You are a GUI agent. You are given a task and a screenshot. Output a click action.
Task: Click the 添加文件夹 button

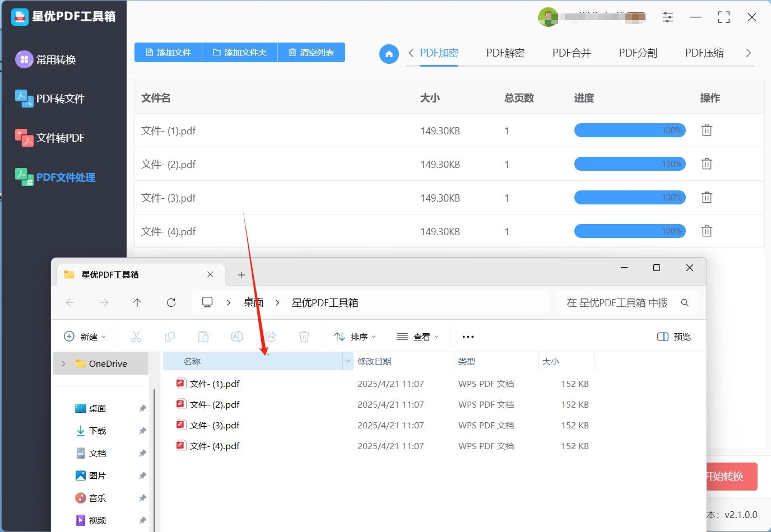tap(240, 52)
